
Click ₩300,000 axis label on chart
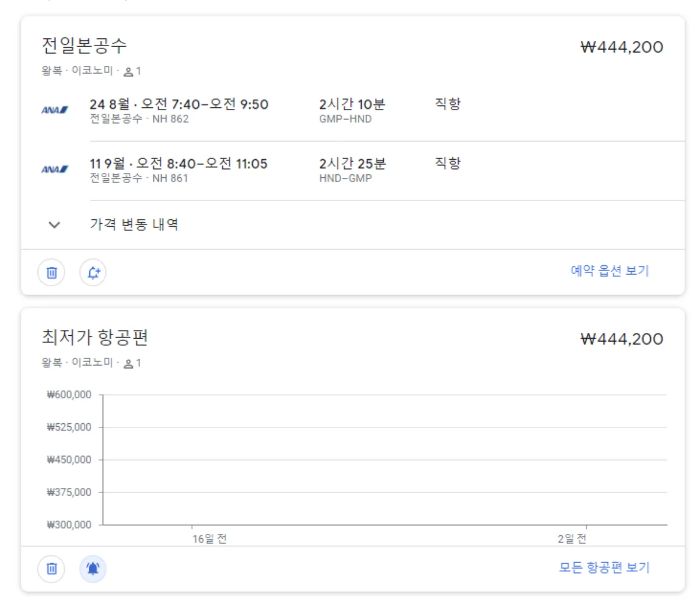pyautogui.click(x=69, y=525)
